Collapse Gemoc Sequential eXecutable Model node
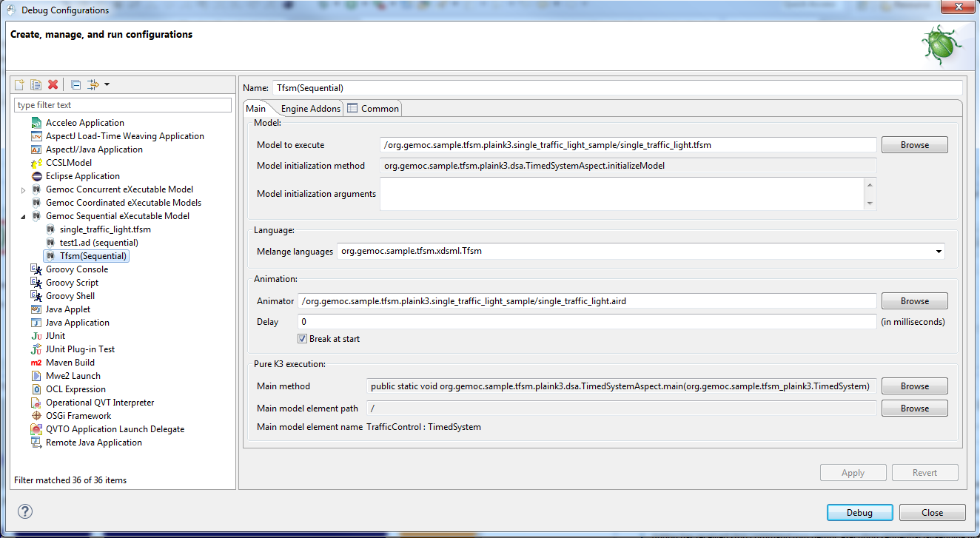 point(23,217)
